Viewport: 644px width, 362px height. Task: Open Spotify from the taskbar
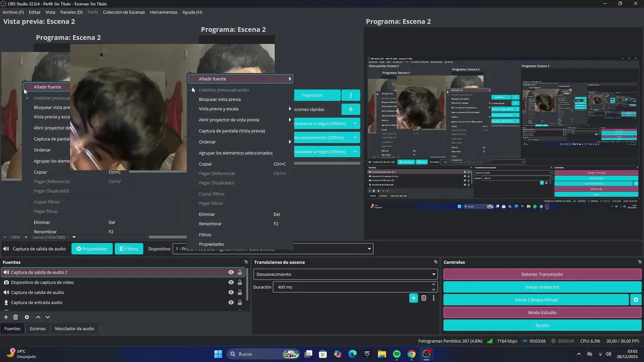(396, 354)
